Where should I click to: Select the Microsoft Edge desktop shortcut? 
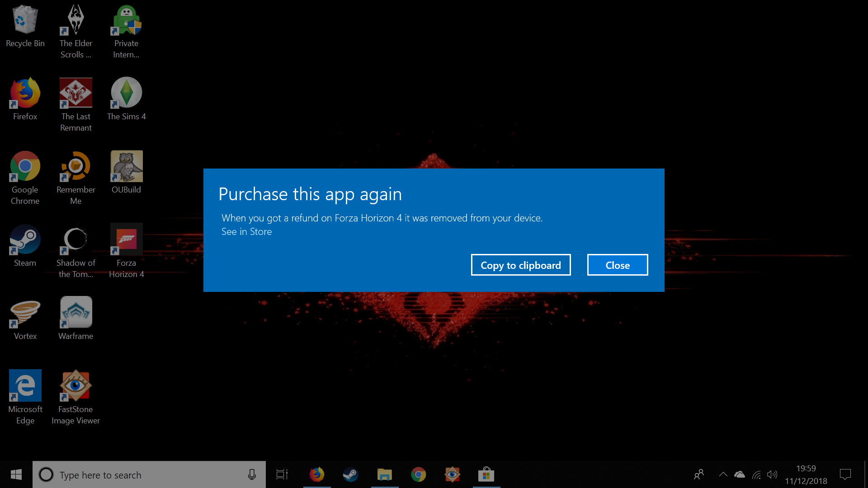click(25, 398)
